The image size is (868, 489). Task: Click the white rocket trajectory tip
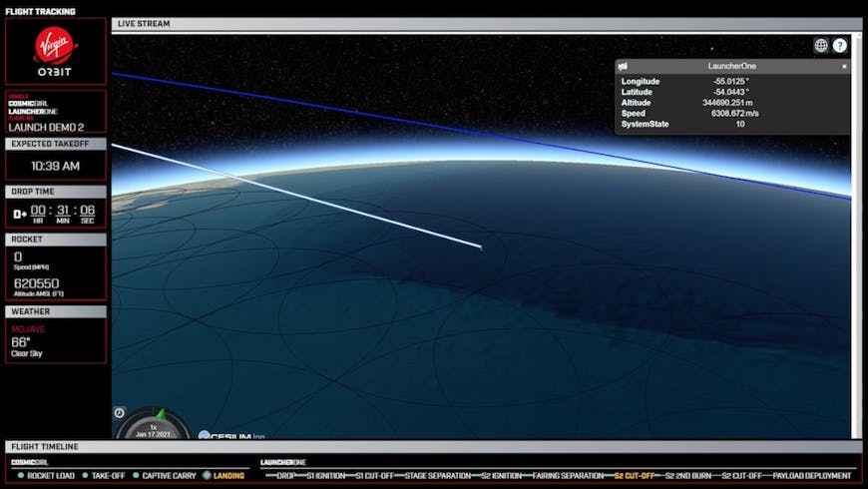click(x=480, y=247)
